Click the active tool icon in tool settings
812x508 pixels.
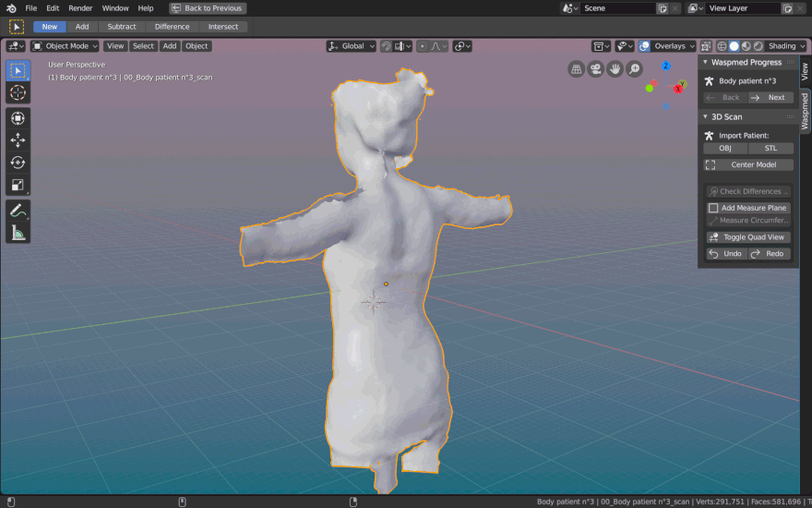(x=17, y=27)
